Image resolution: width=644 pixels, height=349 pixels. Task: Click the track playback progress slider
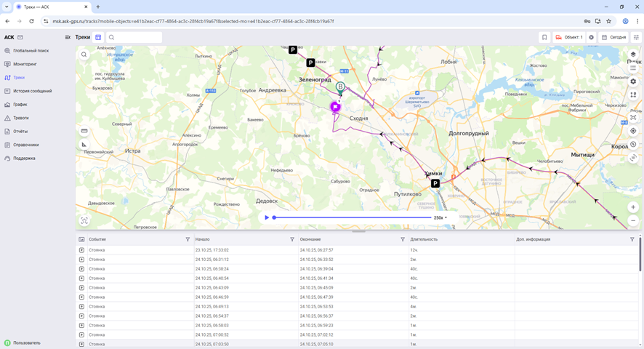(353, 217)
